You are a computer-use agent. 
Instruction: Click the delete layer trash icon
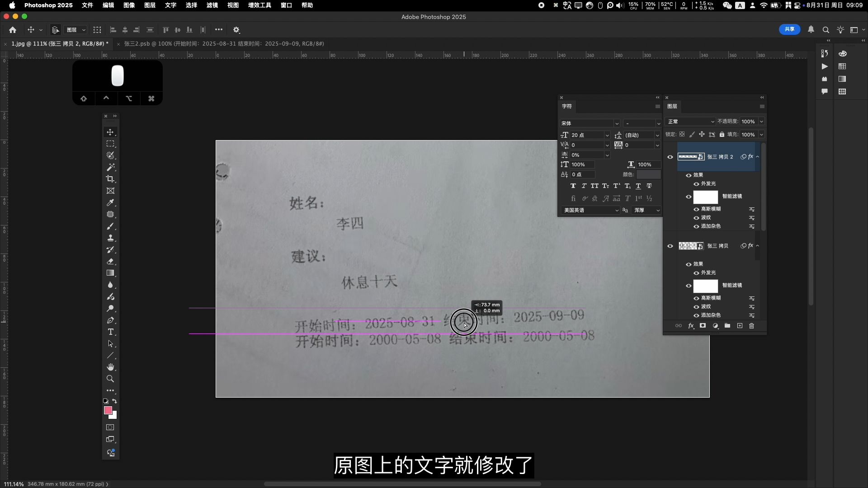[x=751, y=326]
